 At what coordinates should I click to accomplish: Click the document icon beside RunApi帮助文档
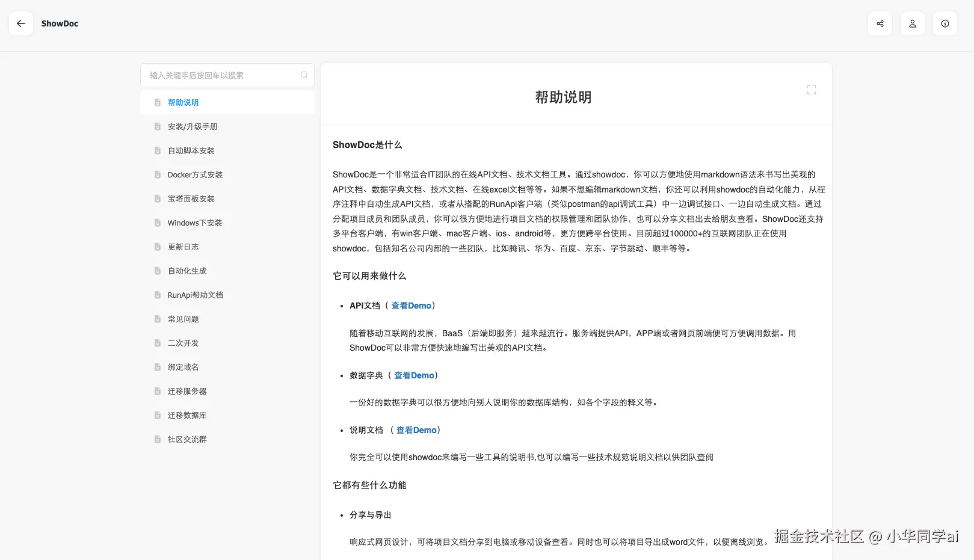point(158,295)
